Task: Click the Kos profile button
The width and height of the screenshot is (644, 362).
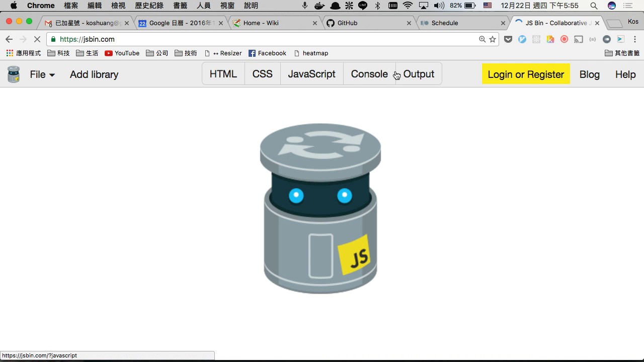Action: [633, 22]
